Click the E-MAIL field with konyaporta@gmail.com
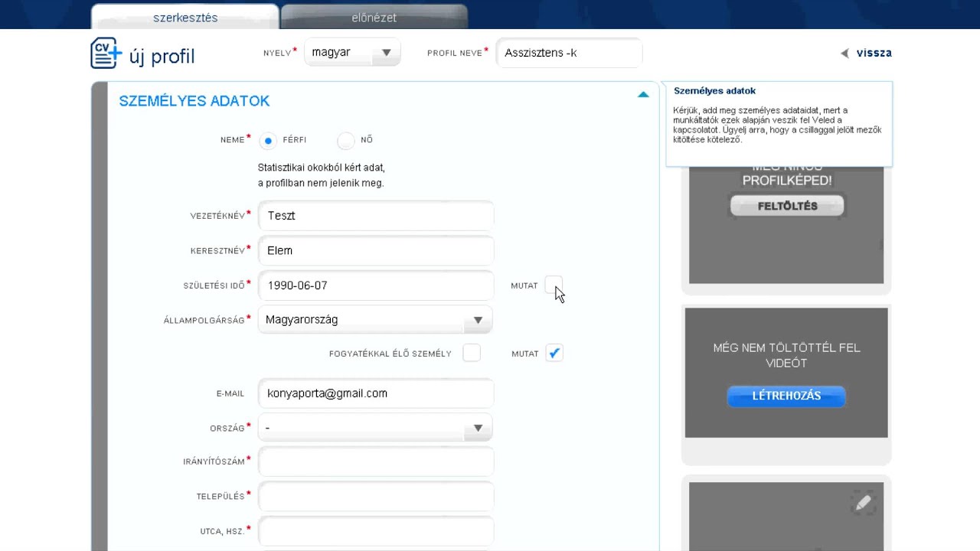The height and width of the screenshot is (551, 980). click(376, 393)
